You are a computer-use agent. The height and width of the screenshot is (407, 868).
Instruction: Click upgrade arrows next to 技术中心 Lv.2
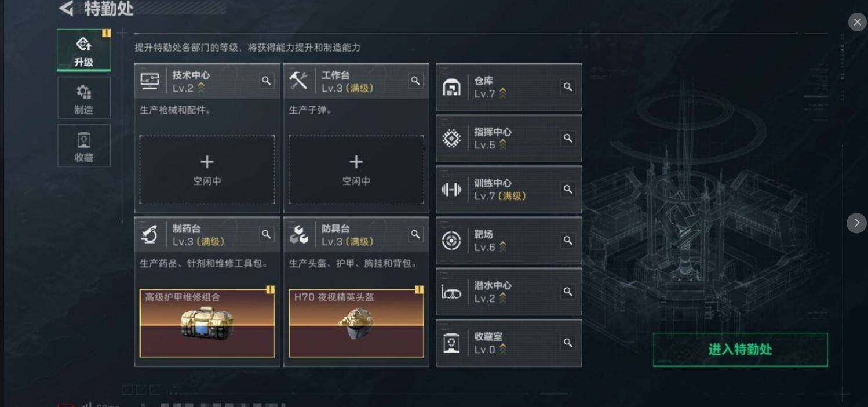click(x=201, y=88)
